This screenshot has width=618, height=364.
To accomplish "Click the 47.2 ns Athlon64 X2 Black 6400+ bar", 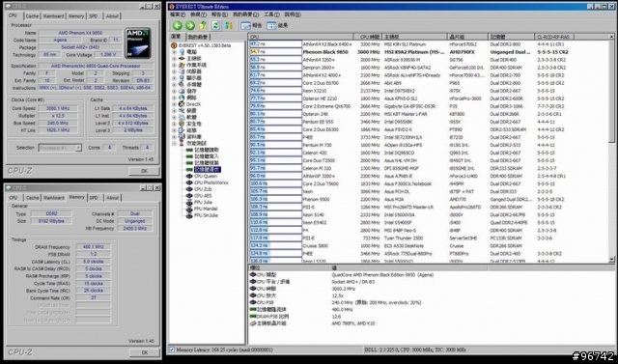I will click(275, 44).
